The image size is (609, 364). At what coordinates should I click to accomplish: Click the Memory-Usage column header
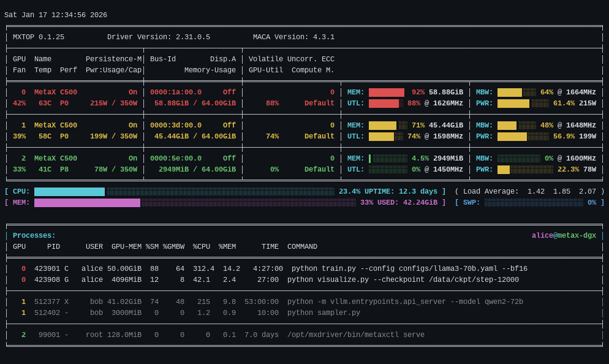(x=210, y=70)
